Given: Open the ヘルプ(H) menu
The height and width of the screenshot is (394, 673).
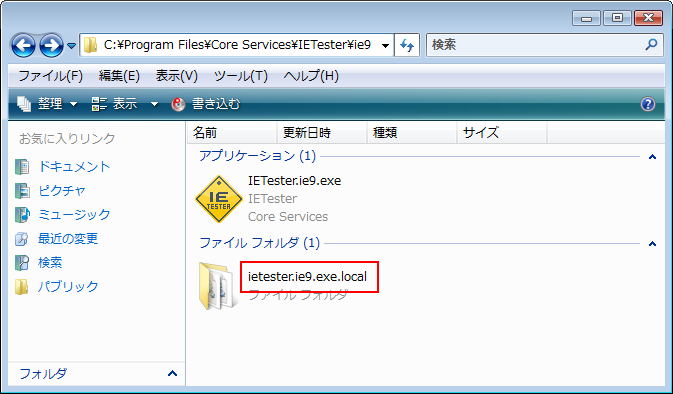Looking at the screenshot, I should tap(311, 76).
